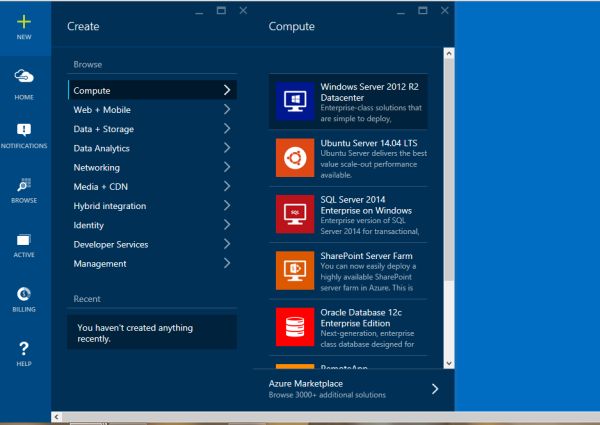Expand Hybrid integration chevron
Screen dimensions: 600x425
[x=227, y=205]
